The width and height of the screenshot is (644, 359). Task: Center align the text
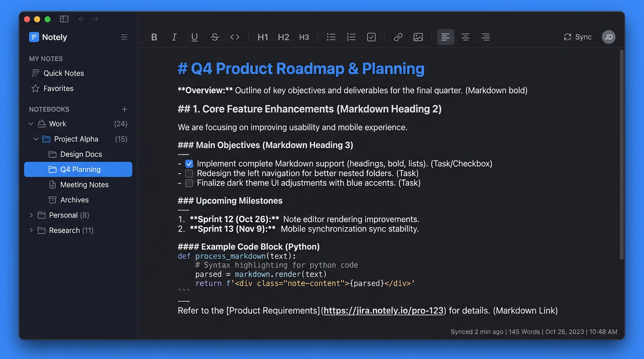466,37
